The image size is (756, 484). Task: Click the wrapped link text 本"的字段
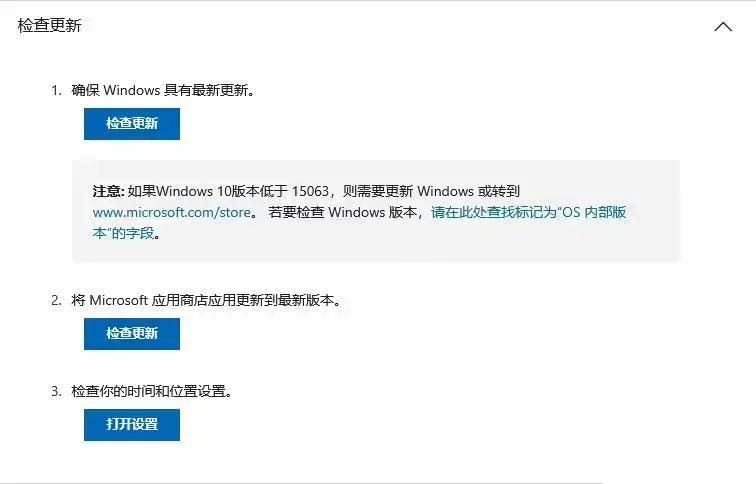pyautogui.click(x=123, y=233)
